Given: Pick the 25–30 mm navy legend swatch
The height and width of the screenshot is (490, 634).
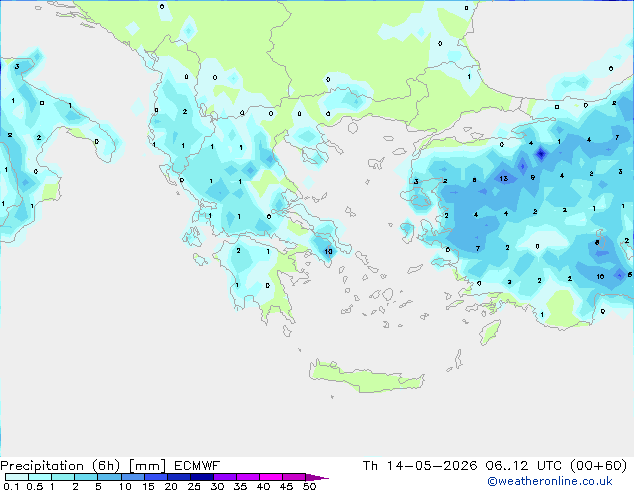Looking at the screenshot, I should click(202, 477).
